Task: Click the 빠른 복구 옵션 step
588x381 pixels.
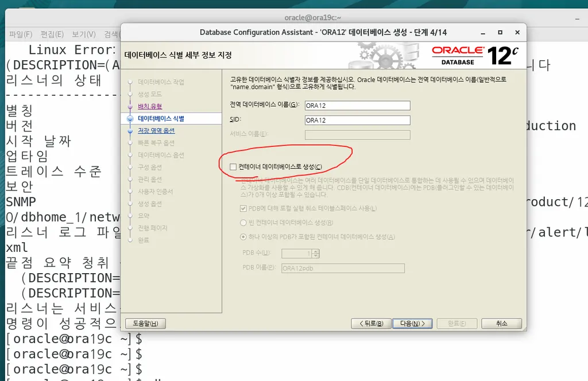Action: click(156, 143)
